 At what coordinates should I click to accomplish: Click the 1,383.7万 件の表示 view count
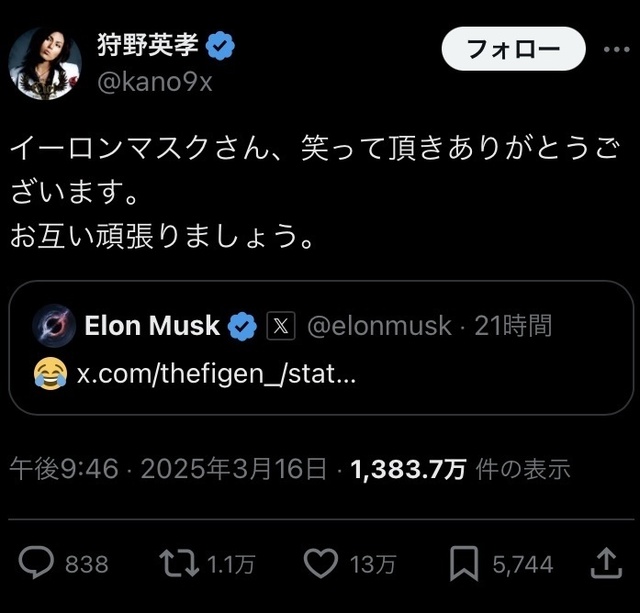pos(460,469)
